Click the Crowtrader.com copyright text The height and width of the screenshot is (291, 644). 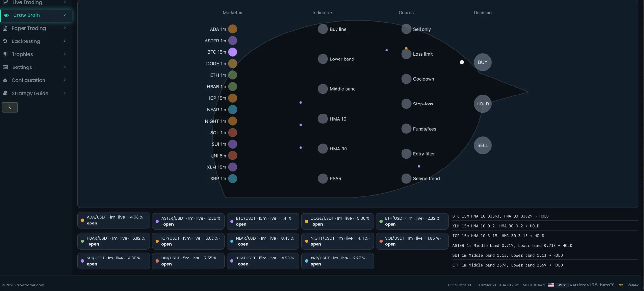click(24, 285)
